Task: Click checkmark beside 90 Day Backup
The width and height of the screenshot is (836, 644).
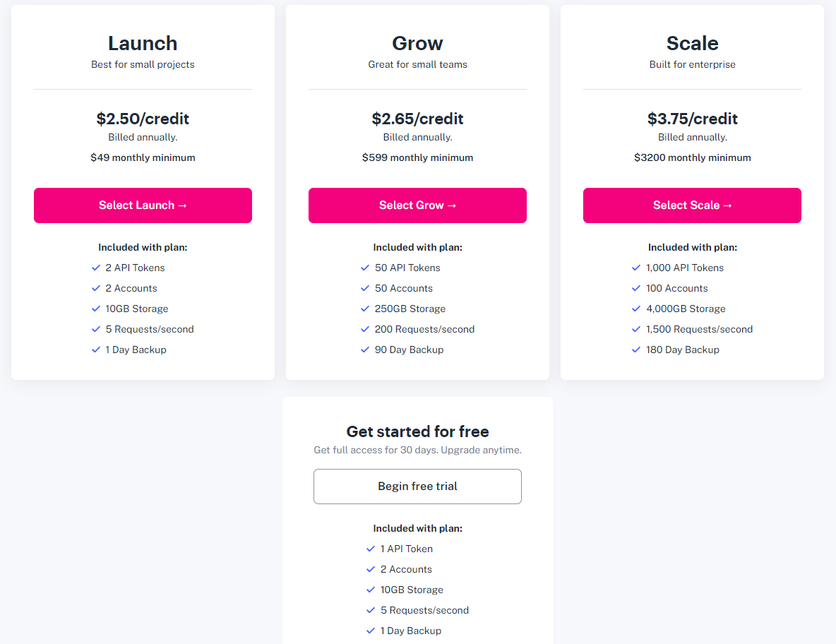Action: point(365,350)
